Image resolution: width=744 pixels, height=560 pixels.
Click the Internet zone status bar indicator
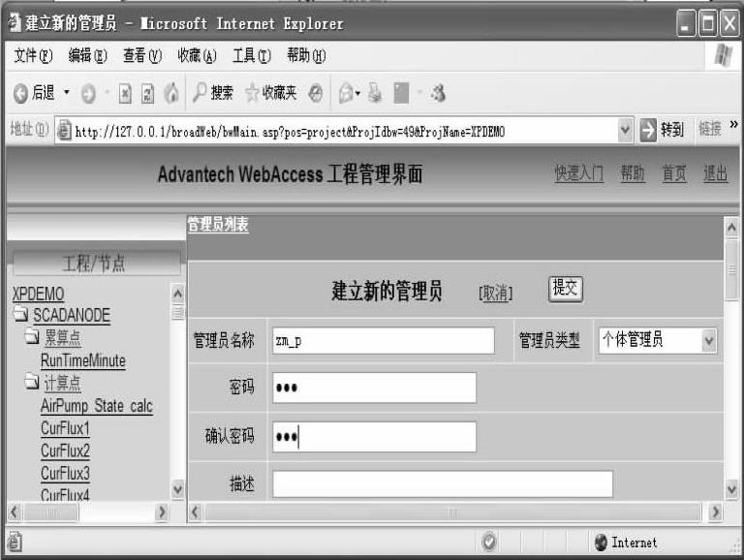(x=626, y=542)
